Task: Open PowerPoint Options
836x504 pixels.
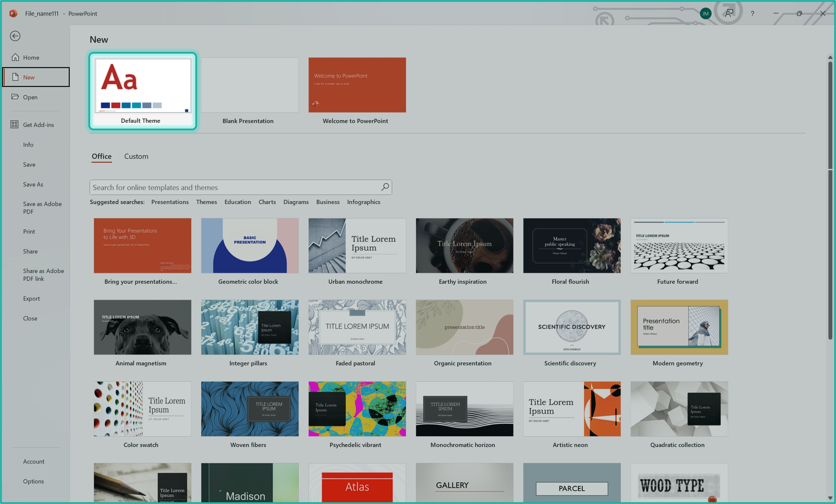Action: [x=33, y=481]
